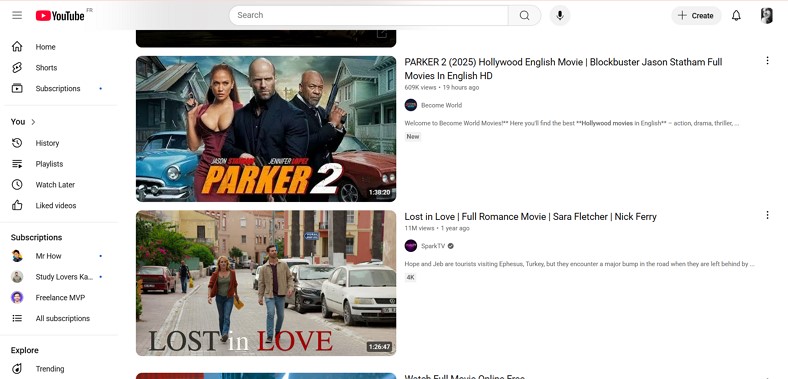Visit the Become World channel
The width and height of the screenshot is (788, 379).
pyautogui.click(x=441, y=105)
